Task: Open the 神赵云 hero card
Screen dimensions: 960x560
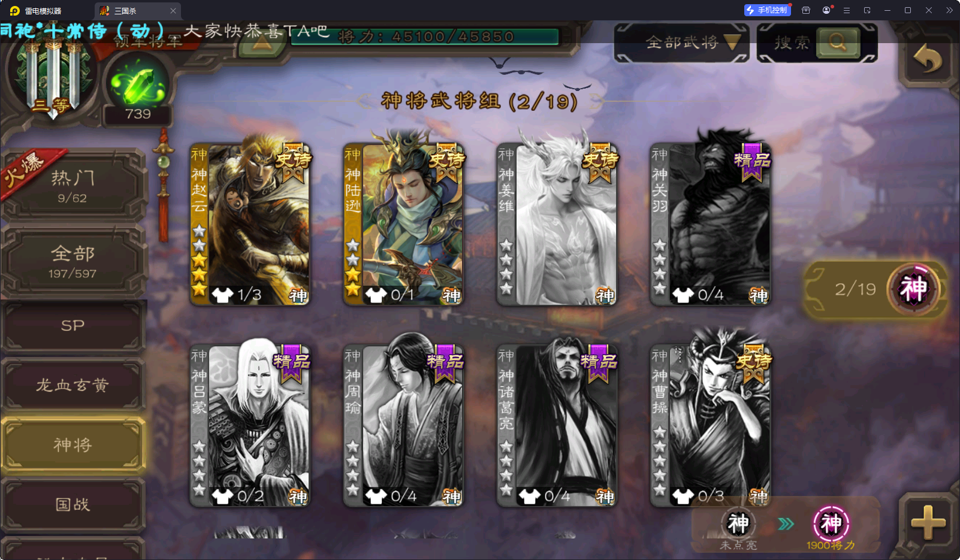Action: [250, 223]
